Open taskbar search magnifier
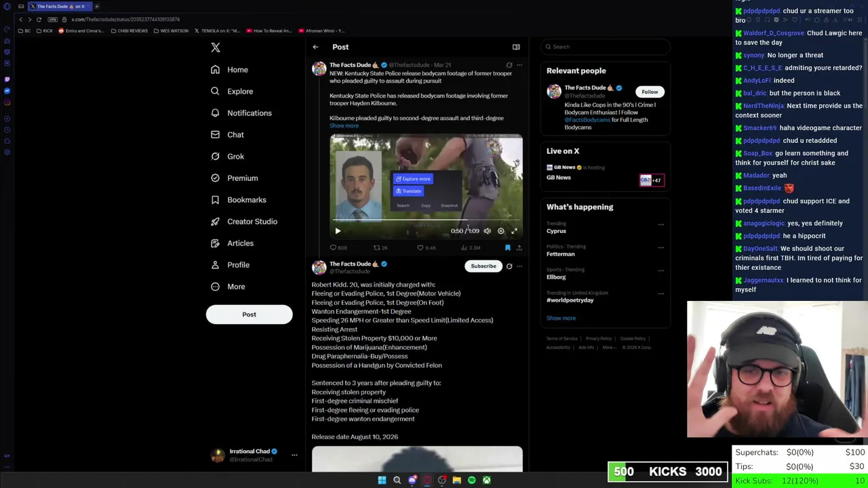 coord(397,480)
